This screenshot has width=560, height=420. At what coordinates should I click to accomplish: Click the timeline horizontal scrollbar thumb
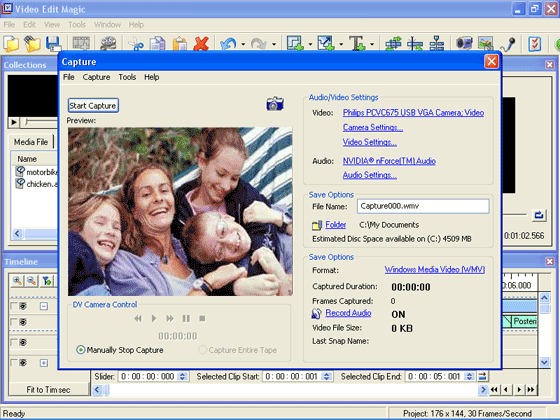click(x=106, y=390)
